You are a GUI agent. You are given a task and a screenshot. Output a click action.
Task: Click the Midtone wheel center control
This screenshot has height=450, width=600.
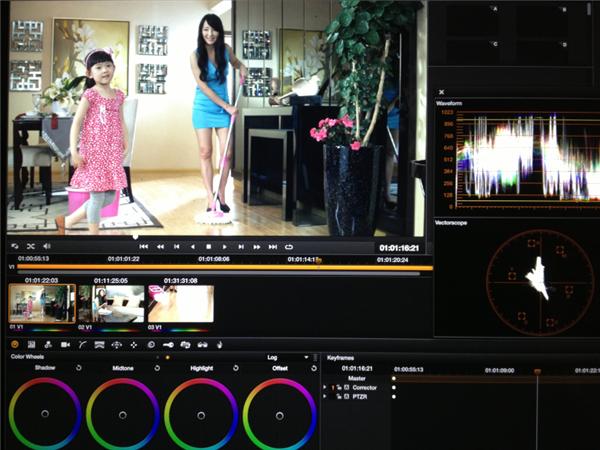(122, 415)
